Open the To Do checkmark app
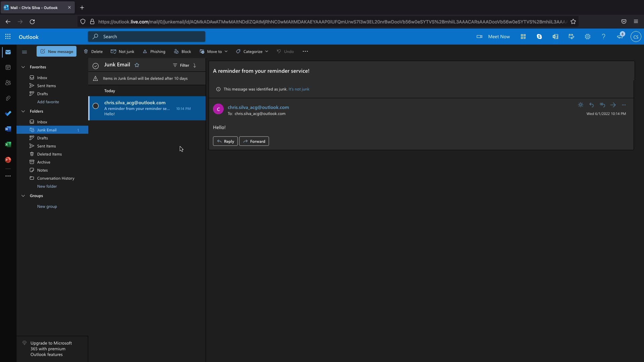 (8, 114)
